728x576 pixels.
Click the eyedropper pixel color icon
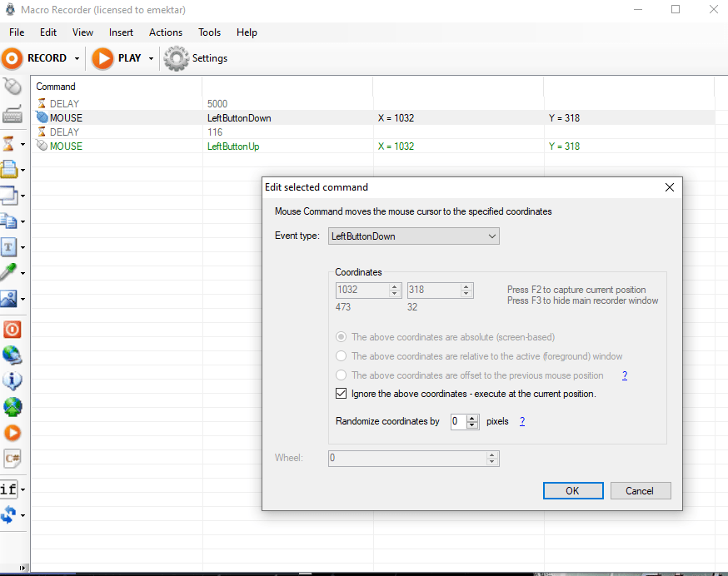pyautogui.click(x=9, y=272)
